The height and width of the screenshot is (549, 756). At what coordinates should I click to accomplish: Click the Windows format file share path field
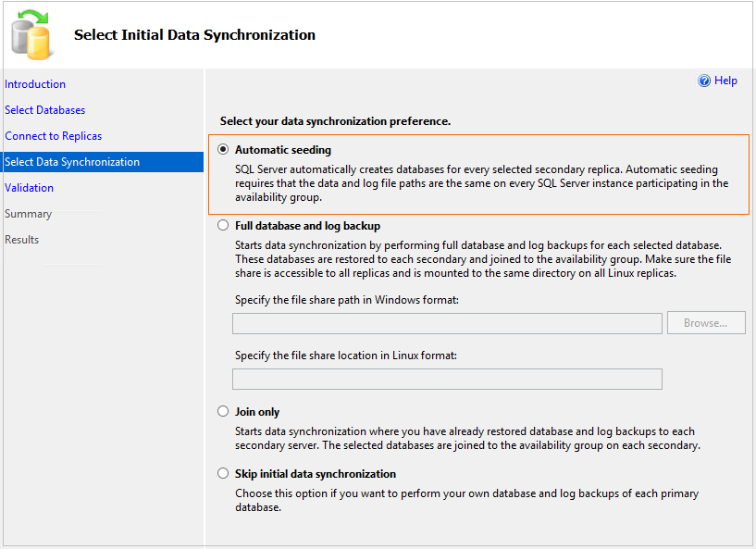[447, 322]
